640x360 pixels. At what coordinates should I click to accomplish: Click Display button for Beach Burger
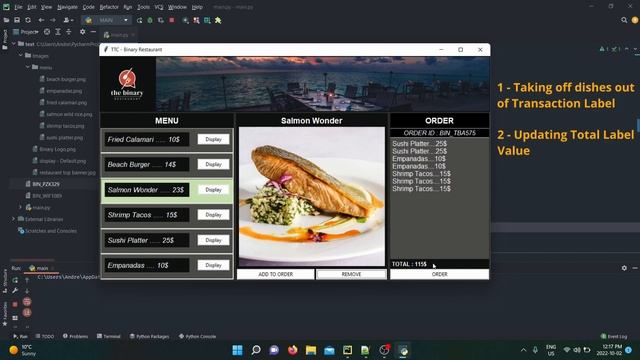(x=213, y=164)
